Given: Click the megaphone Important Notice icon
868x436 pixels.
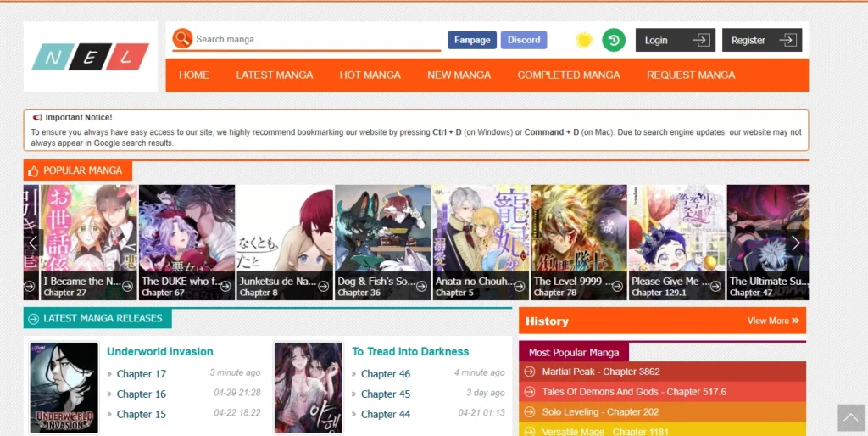Looking at the screenshot, I should [x=37, y=117].
